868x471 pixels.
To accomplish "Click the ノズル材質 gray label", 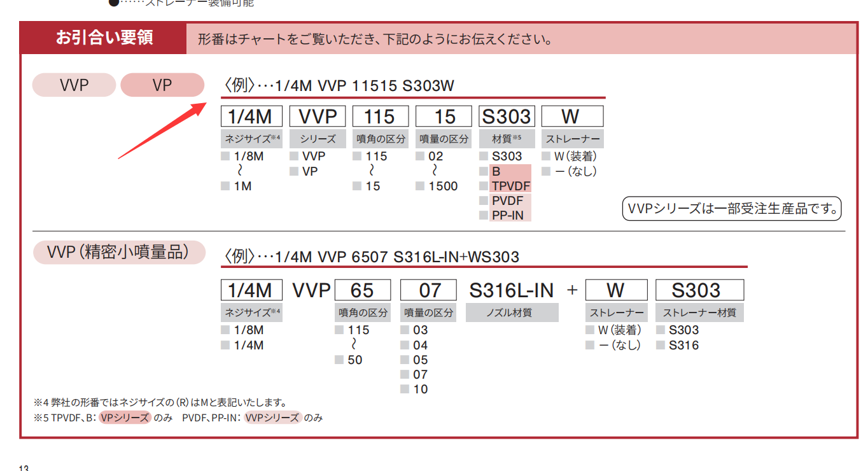I will click(x=512, y=313).
